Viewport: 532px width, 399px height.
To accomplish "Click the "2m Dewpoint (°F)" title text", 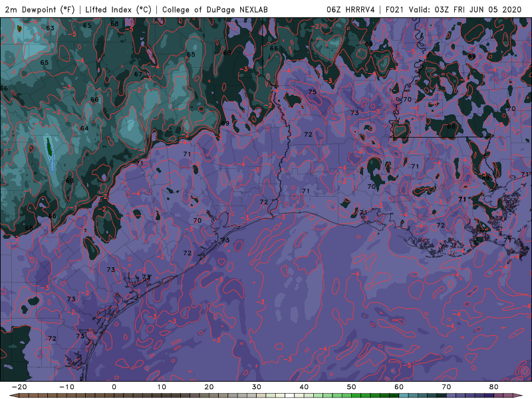I will coord(40,9).
